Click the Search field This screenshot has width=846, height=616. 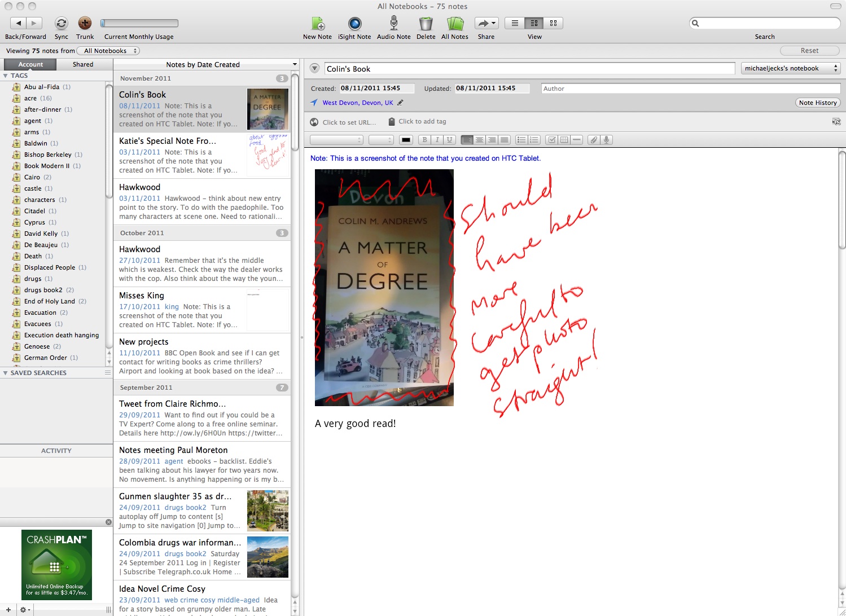coord(768,23)
